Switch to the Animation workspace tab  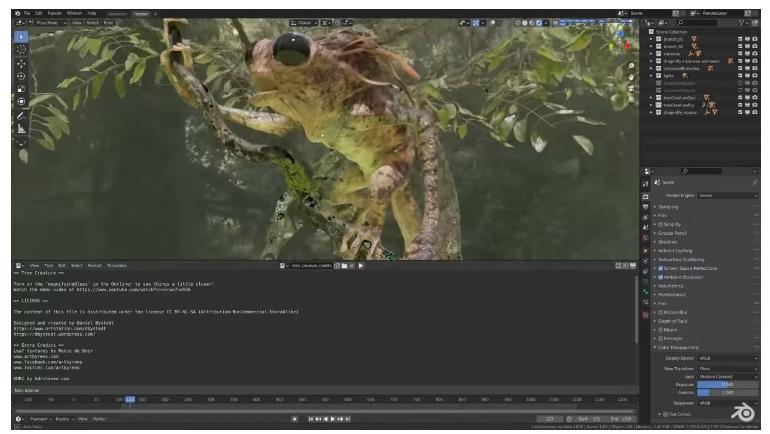point(117,14)
